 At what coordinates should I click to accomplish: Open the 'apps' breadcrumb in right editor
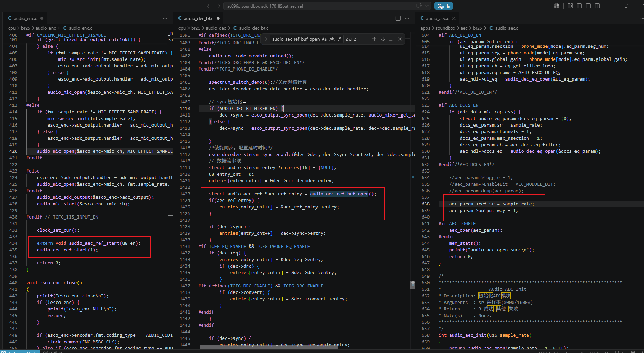[x=425, y=28]
